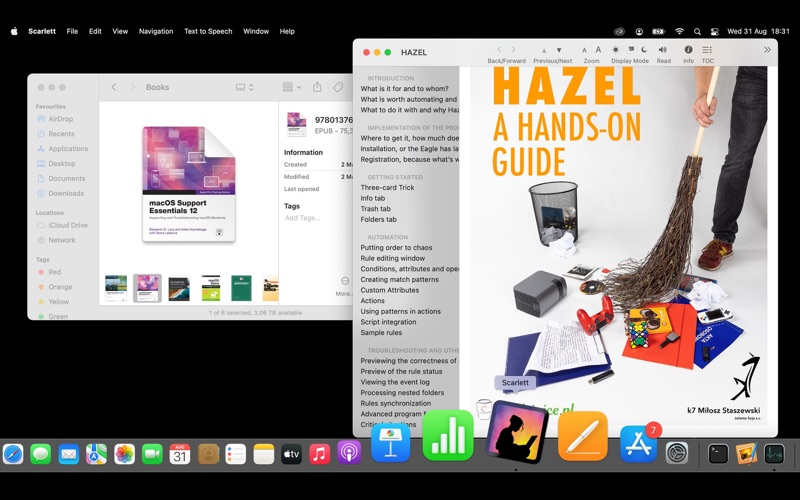Jump to Folders tab chapter
The image size is (800, 500).
[x=378, y=219]
